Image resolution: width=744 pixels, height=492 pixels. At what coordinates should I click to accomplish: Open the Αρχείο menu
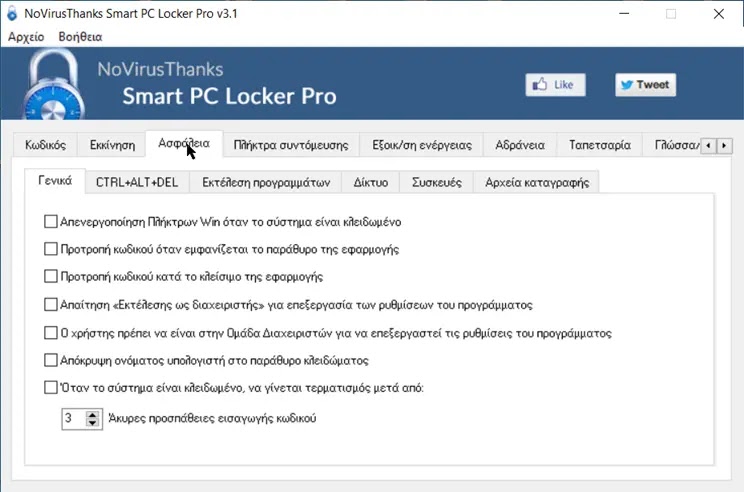[26, 37]
